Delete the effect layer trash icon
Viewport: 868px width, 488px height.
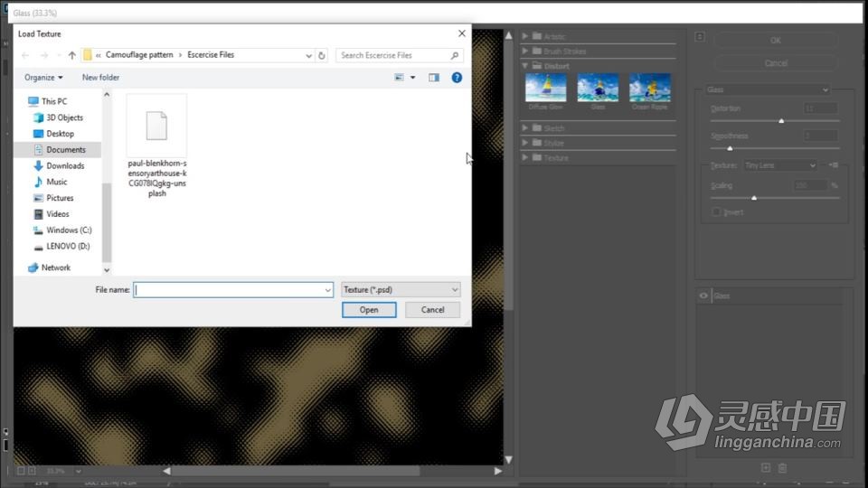click(782, 468)
